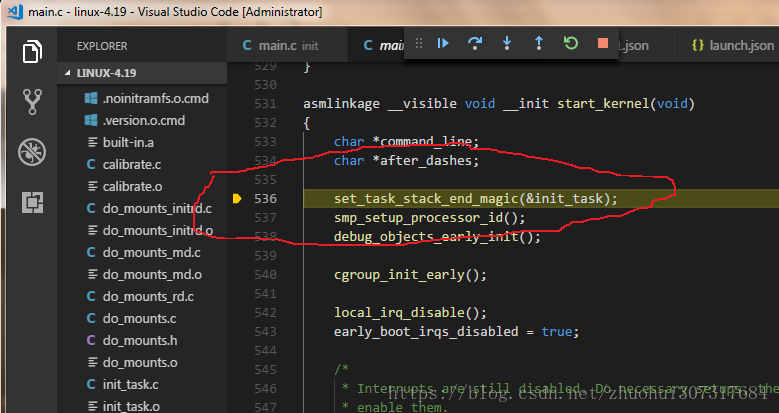The height and width of the screenshot is (413, 779).
Task: Open .version.o.cmd file
Action: click(x=142, y=120)
